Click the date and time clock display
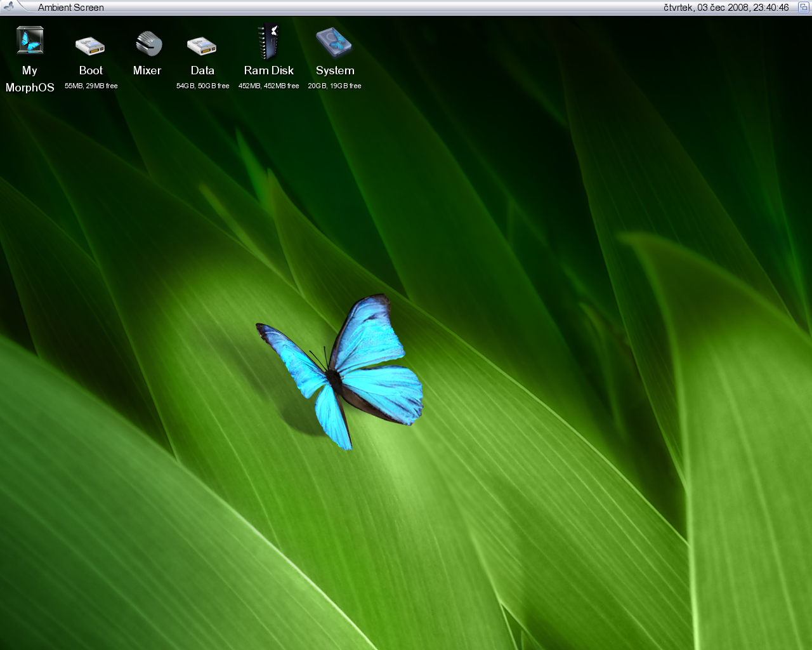Viewport: 812px width, 650px height. 726,8
